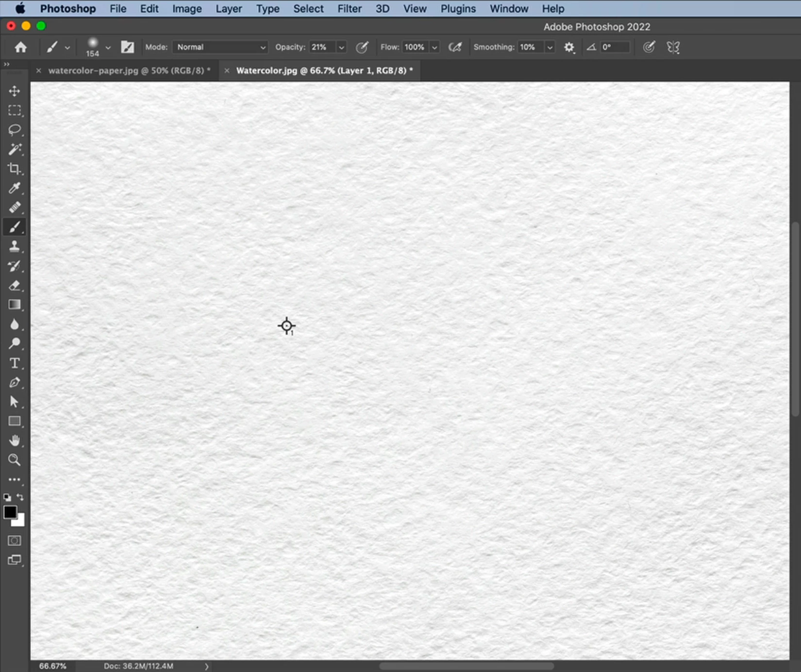Image resolution: width=801 pixels, height=672 pixels.
Task: Open the Photoshop application menu
Action: click(x=68, y=9)
